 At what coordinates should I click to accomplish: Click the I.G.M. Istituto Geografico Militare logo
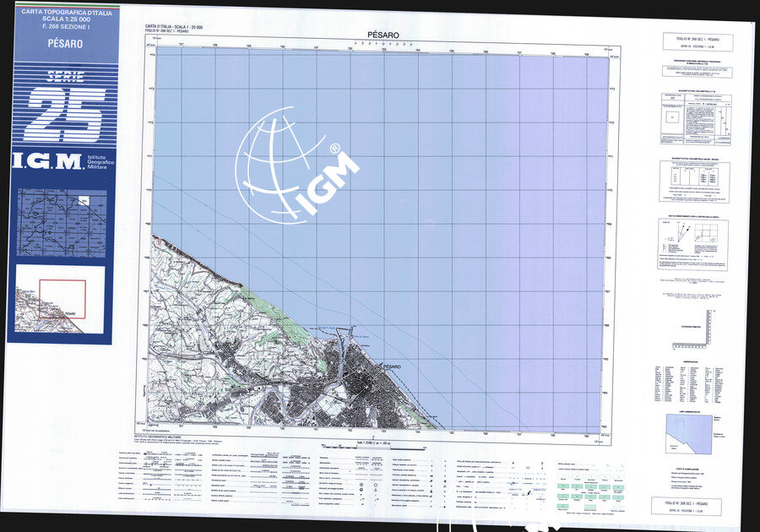click(59, 161)
